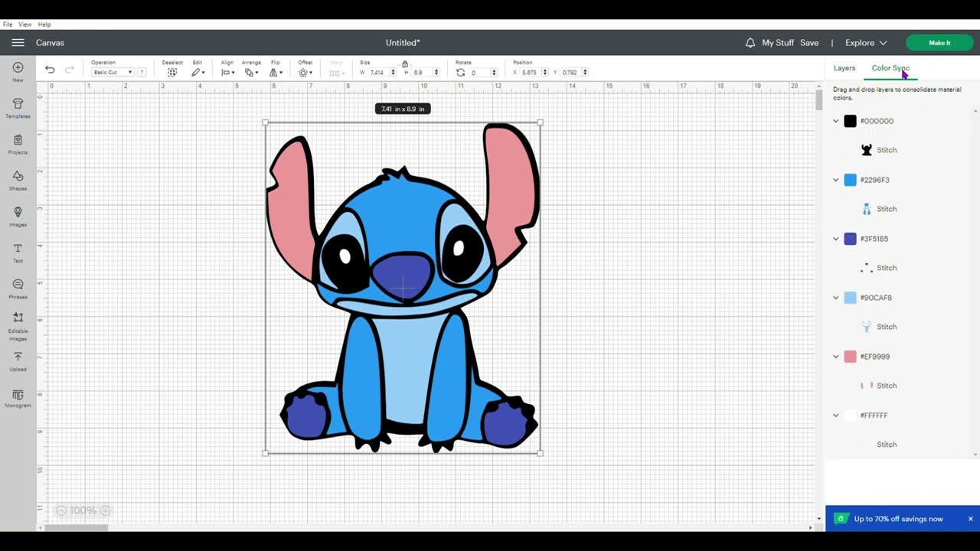The image size is (980, 551).
Task: Click the pink #EF9999 swatch
Action: (850, 357)
